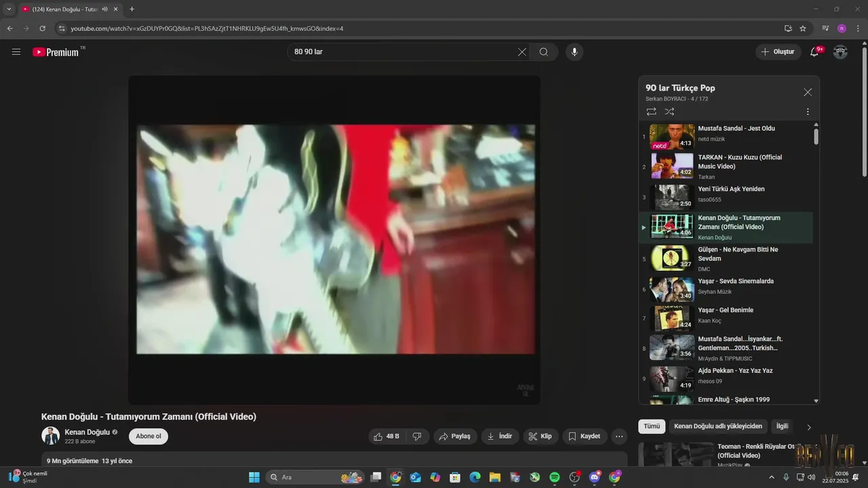Show hidden system tray icons
The width and height of the screenshot is (868, 488).
(771, 477)
